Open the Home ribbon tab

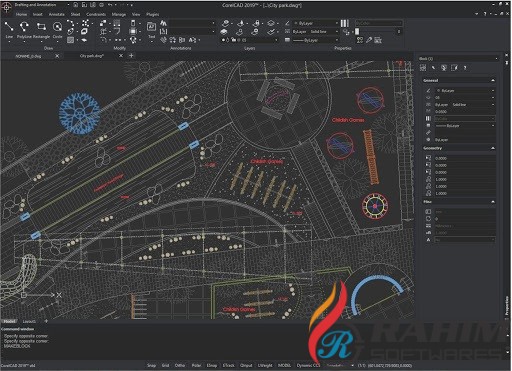(21, 14)
